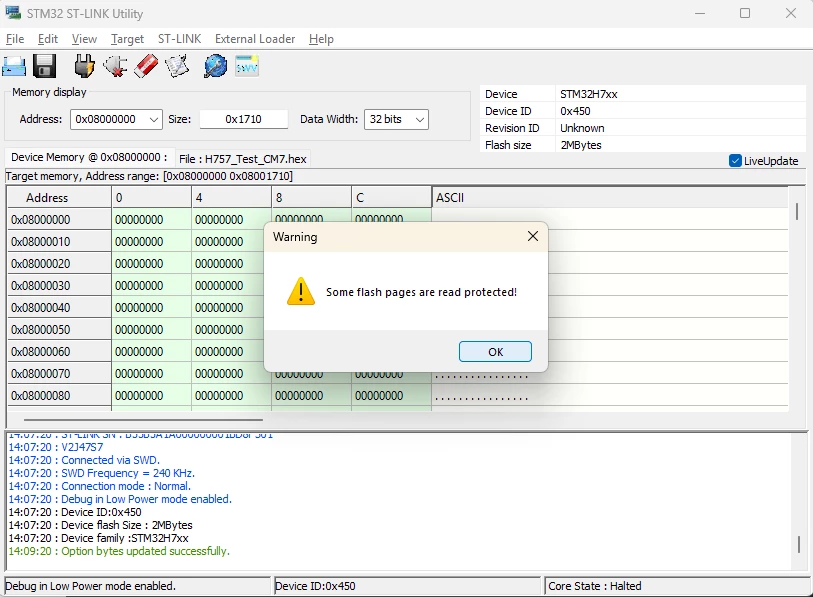
Task: Click Revision ID value Unknown
Action: [582, 128]
